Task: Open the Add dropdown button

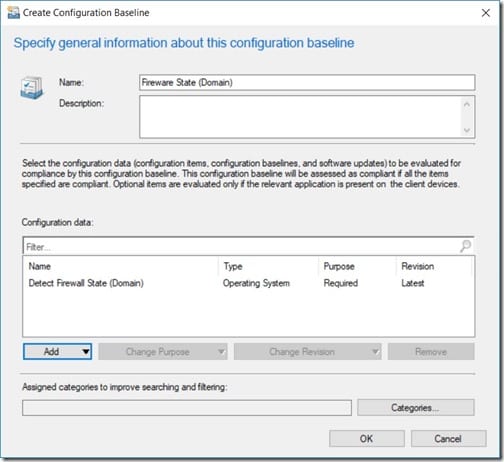Action: pyautogui.click(x=58, y=352)
